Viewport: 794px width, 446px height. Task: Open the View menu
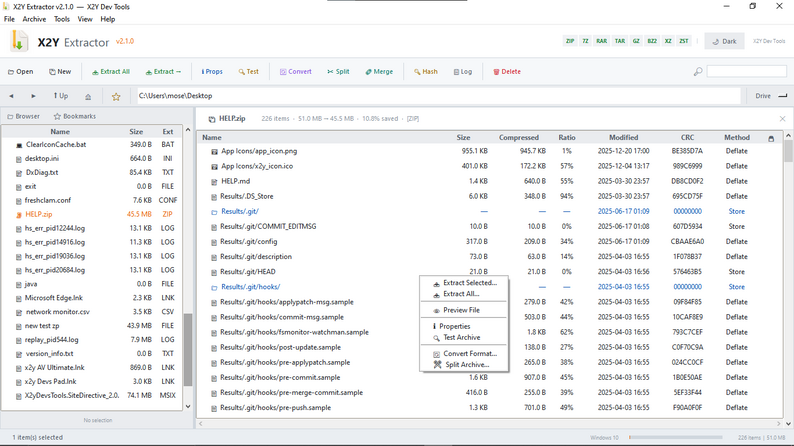(x=85, y=19)
